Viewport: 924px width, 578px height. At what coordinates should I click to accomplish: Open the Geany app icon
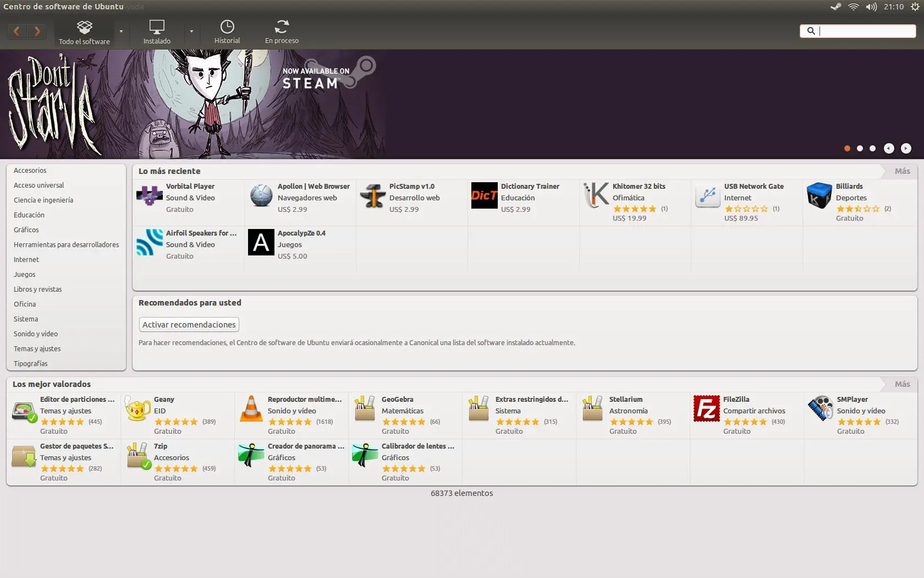click(137, 408)
